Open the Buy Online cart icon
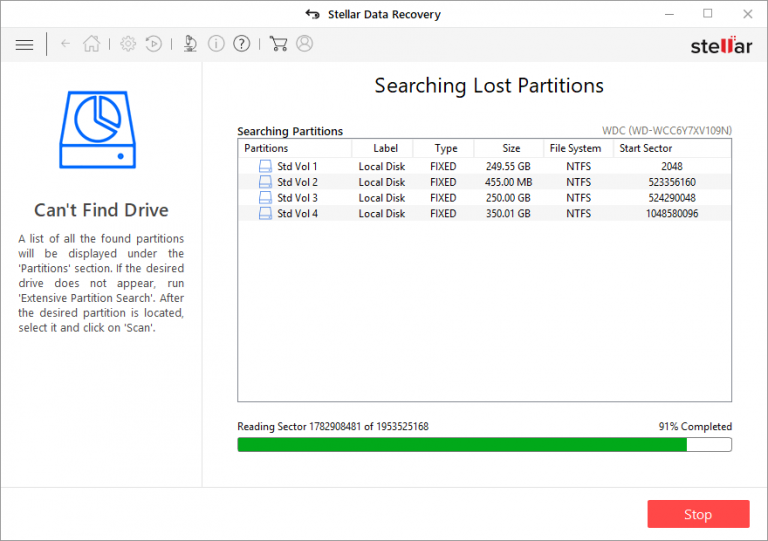Viewport: 768px width, 541px height. (278, 44)
